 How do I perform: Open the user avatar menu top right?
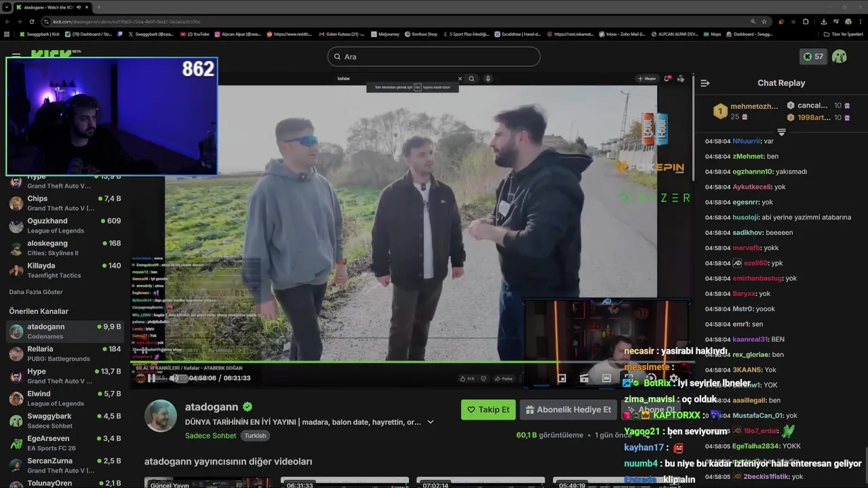[x=840, y=57]
